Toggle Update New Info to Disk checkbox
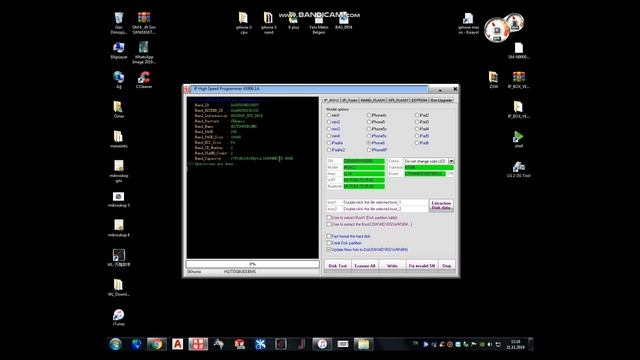 (367, 249)
